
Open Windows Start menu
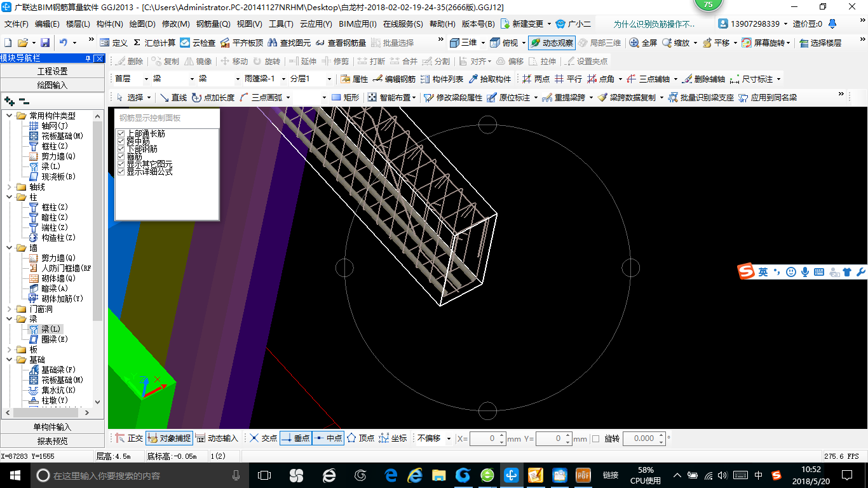(15, 475)
